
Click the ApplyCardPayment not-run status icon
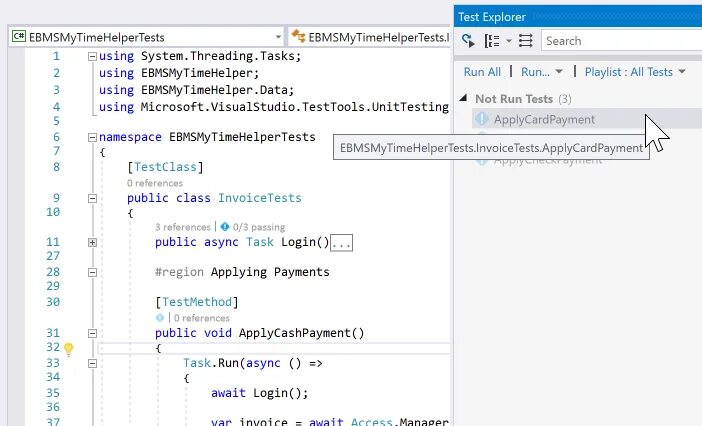[482, 119]
